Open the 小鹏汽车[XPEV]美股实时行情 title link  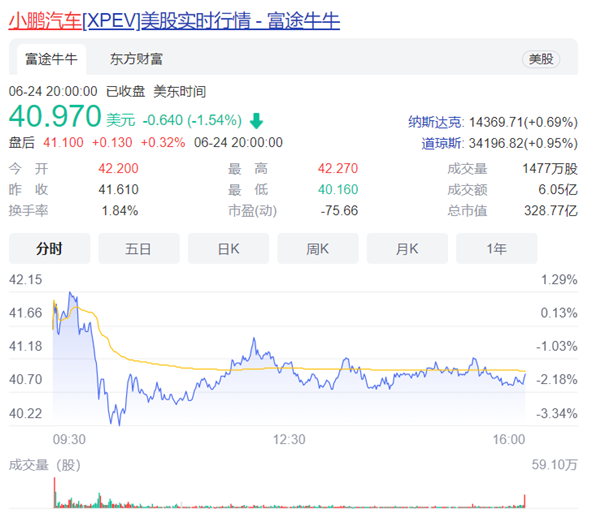174,21
